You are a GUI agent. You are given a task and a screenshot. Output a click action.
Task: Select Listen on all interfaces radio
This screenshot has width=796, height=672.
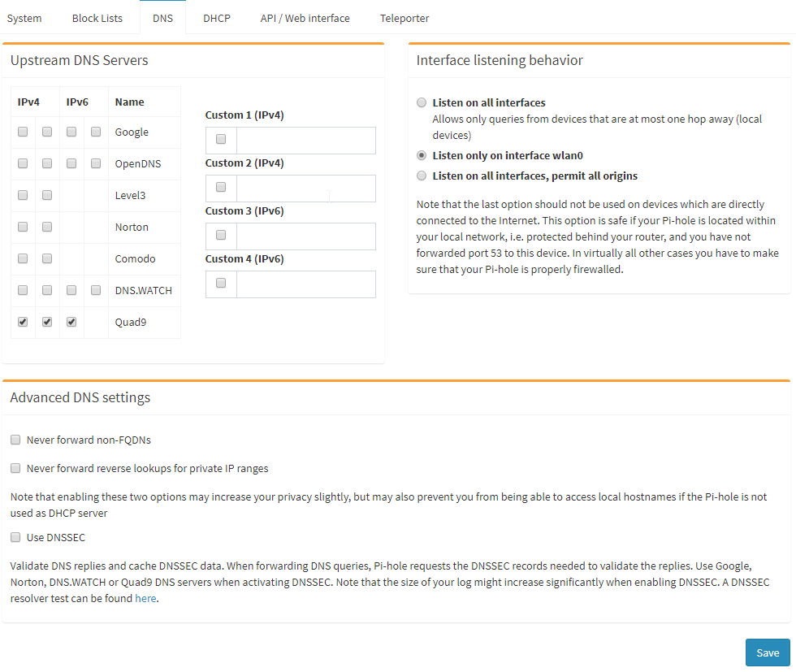click(x=422, y=102)
